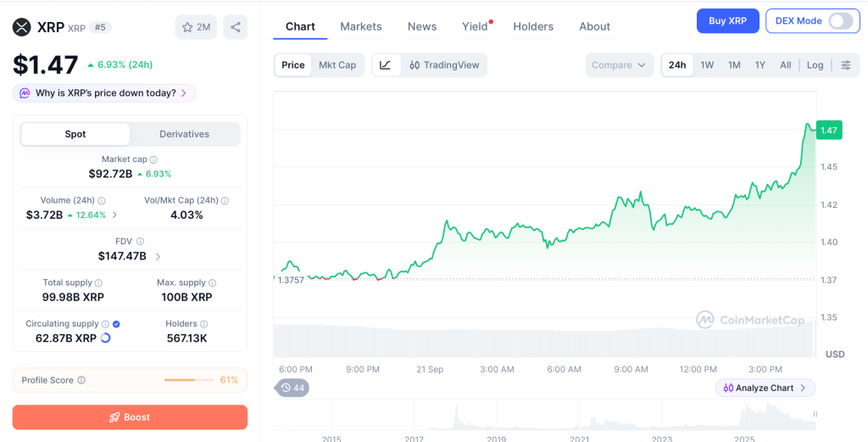The height and width of the screenshot is (442, 868).
Task: Click the history clock badge 44
Action: tap(292, 388)
